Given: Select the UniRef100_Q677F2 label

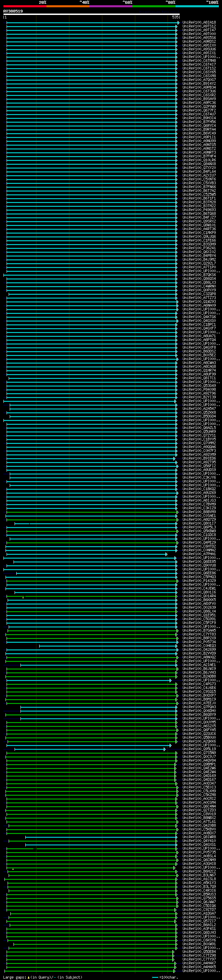Looking at the screenshot, I should click(x=199, y=110).
